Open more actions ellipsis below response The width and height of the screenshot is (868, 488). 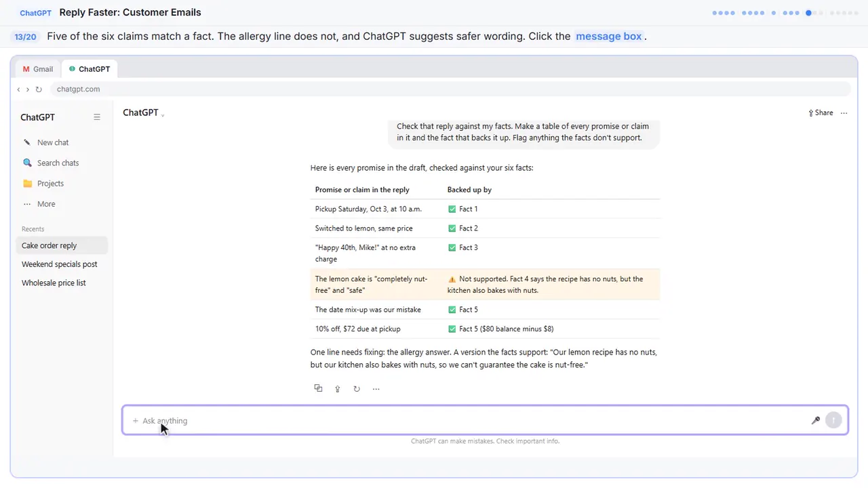(376, 389)
